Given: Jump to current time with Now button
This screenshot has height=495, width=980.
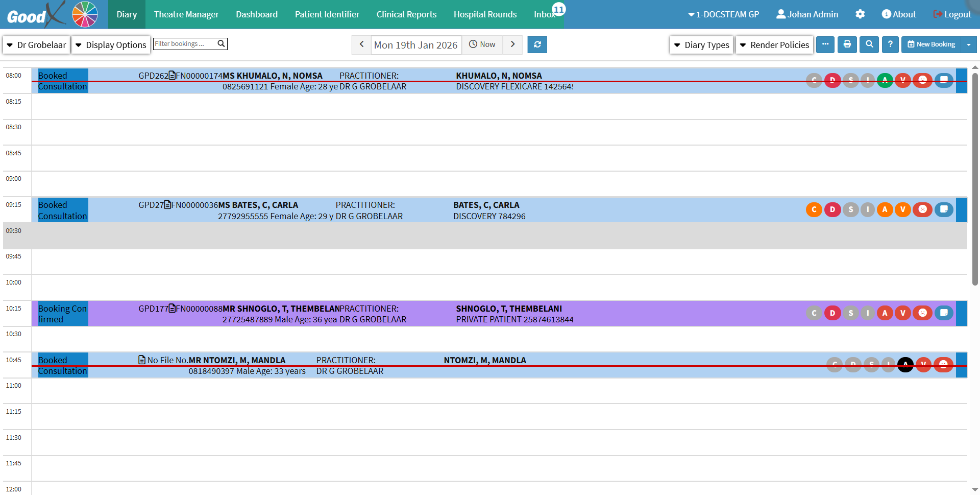Looking at the screenshot, I should [482, 44].
